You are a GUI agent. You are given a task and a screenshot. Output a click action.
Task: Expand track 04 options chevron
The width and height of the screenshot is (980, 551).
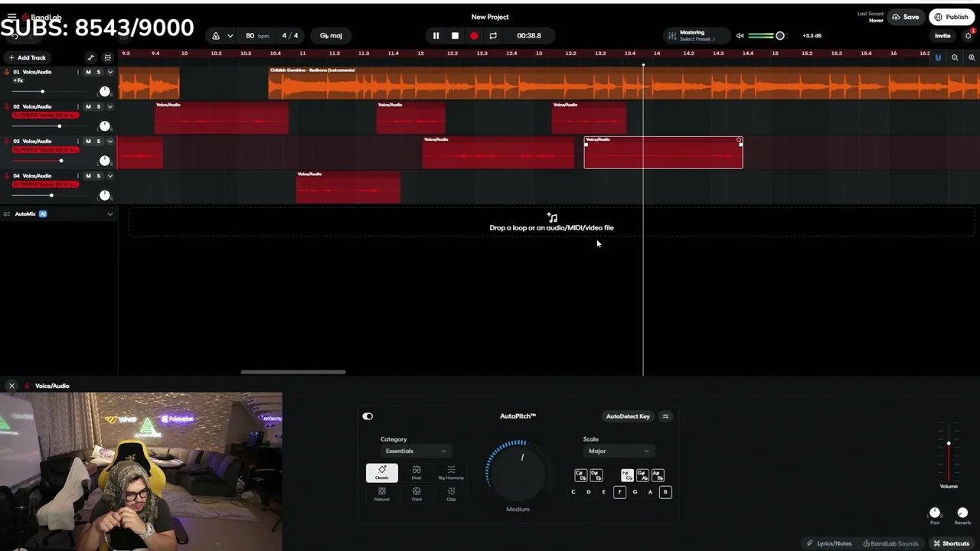[110, 175]
